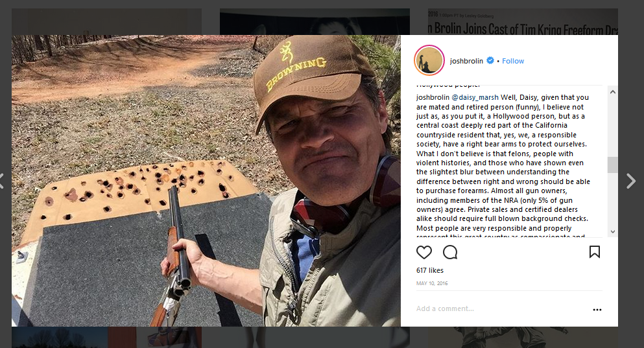This screenshot has height=348, width=644.
Task: Like the post with the heart icon
Action: (424, 252)
